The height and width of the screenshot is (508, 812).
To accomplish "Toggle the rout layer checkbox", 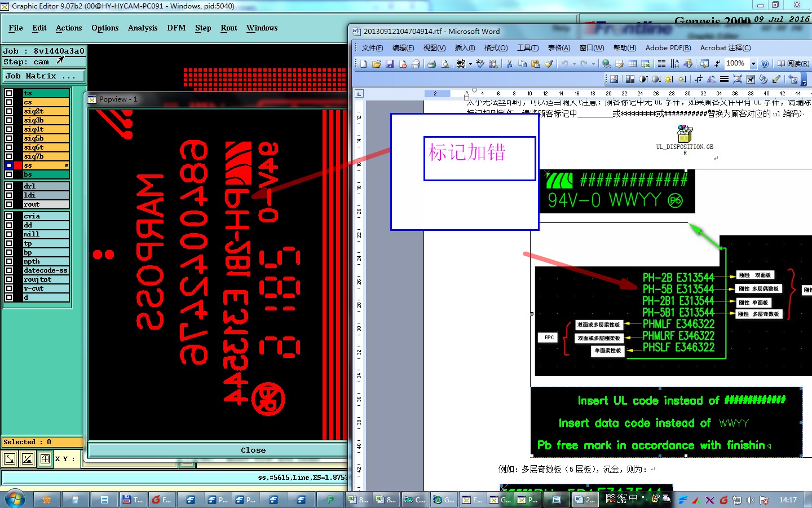I will click(9, 204).
